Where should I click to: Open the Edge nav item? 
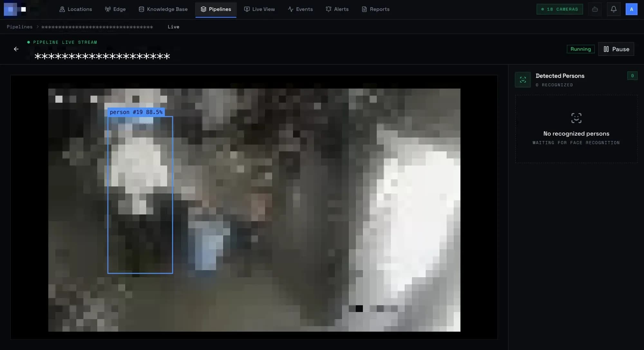(x=115, y=9)
